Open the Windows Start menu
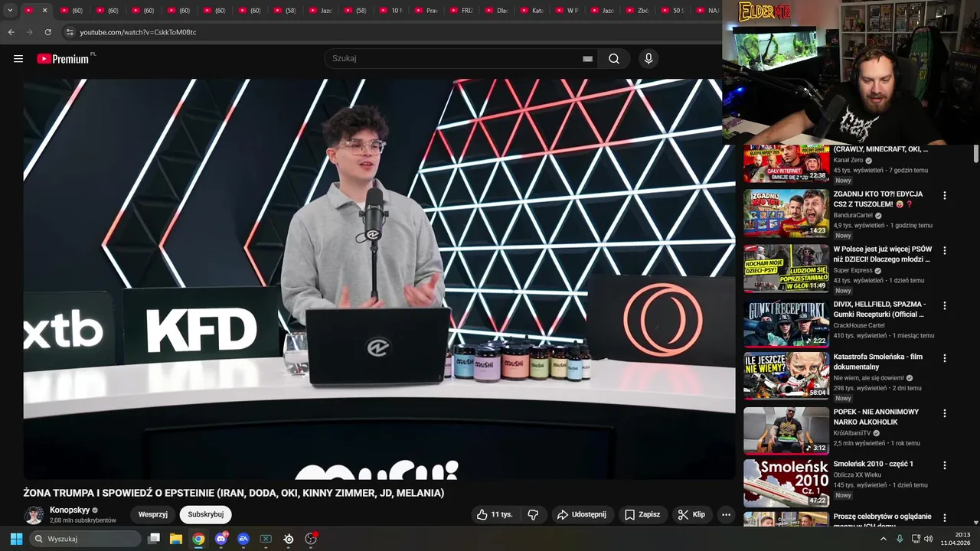The width and height of the screenshot is (980, 551). point(16,539)
